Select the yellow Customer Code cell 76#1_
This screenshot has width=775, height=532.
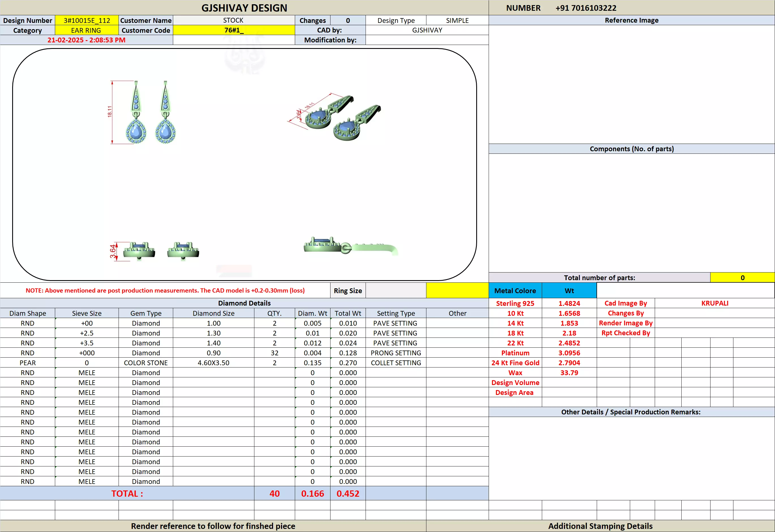pyautogui.click(x=233, y=30)
